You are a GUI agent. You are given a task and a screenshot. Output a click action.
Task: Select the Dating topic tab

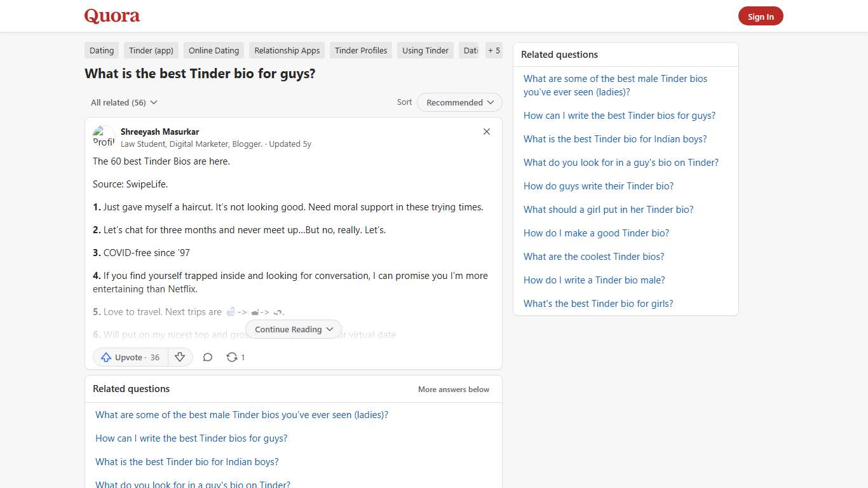point(101,50)
